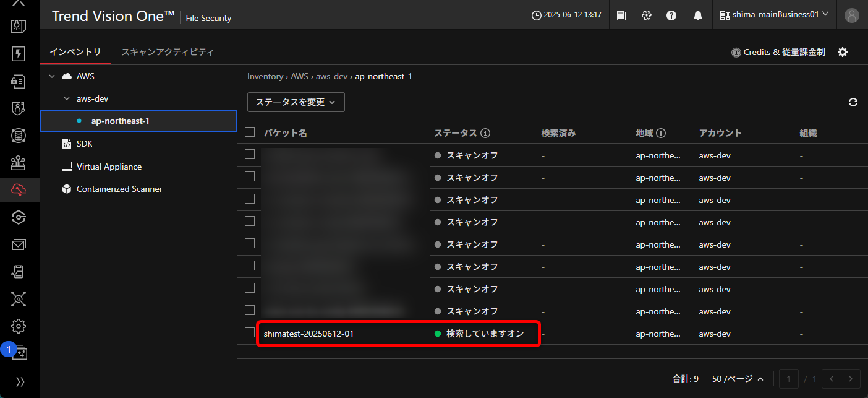The image size is (868, 398).
Task: Open the stacked layers eye sidebar icon
Action: point(19,217)
